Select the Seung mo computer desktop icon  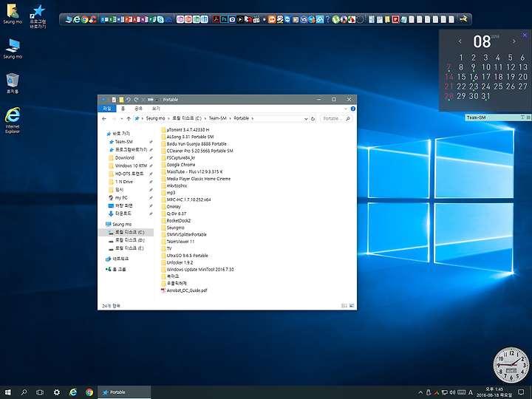(13, 48)
